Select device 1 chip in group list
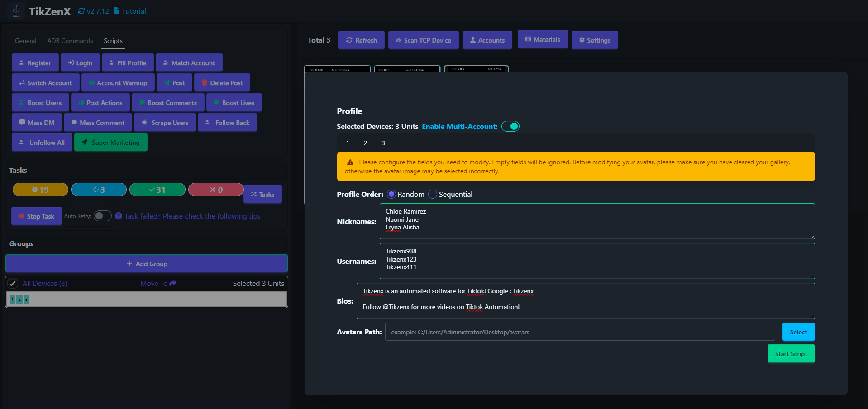This screenshot has width=868, height=409. pos(13,299)
